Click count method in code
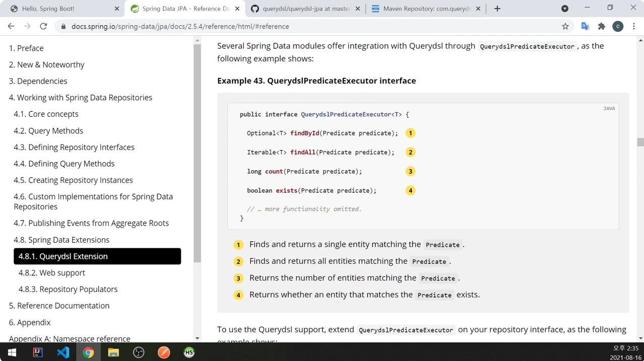Screen dimensions: 644x361 (x=274, y=172)
